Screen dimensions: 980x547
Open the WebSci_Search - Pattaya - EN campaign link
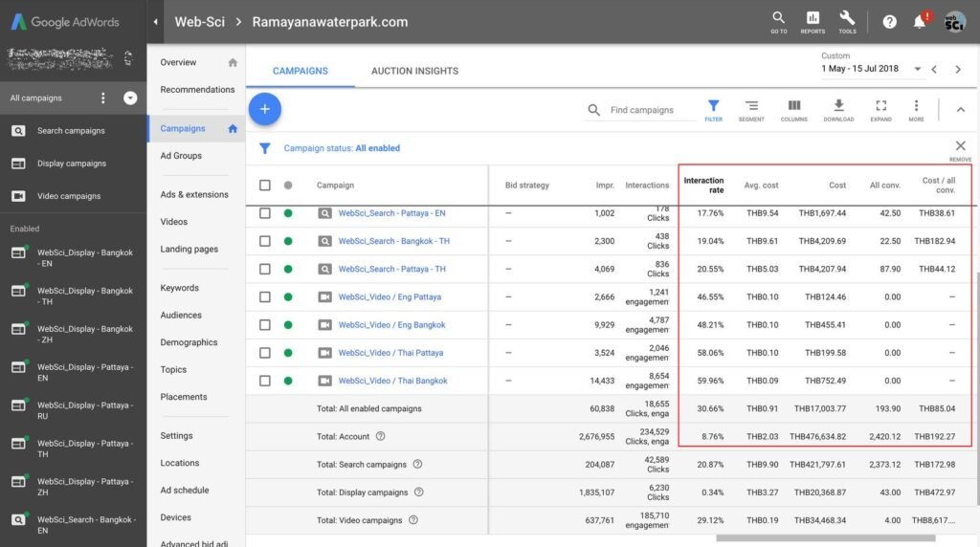391,213
